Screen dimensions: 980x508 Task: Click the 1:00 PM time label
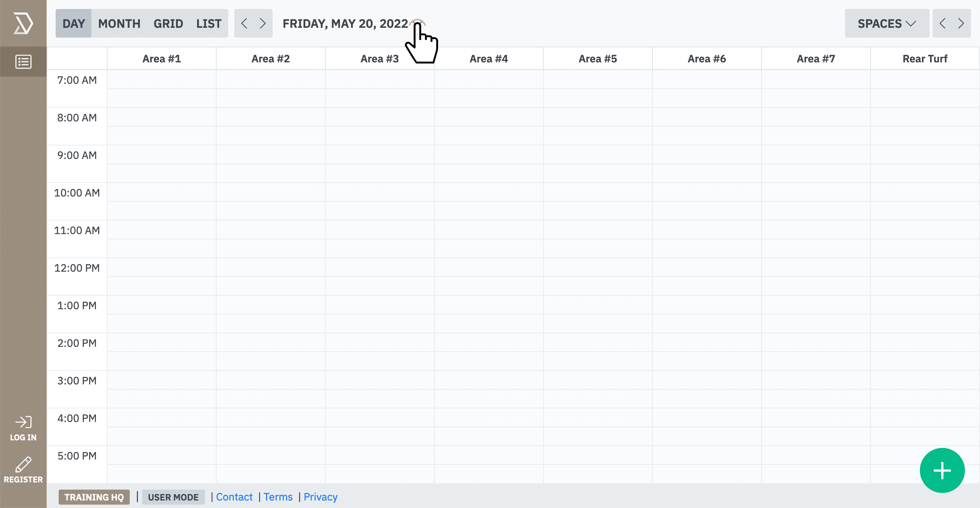pyautogui.click(x=77, y=306)
